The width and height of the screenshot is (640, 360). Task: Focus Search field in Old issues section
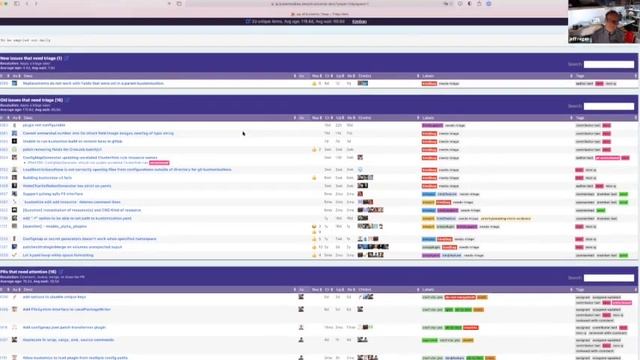click(609, 106)
